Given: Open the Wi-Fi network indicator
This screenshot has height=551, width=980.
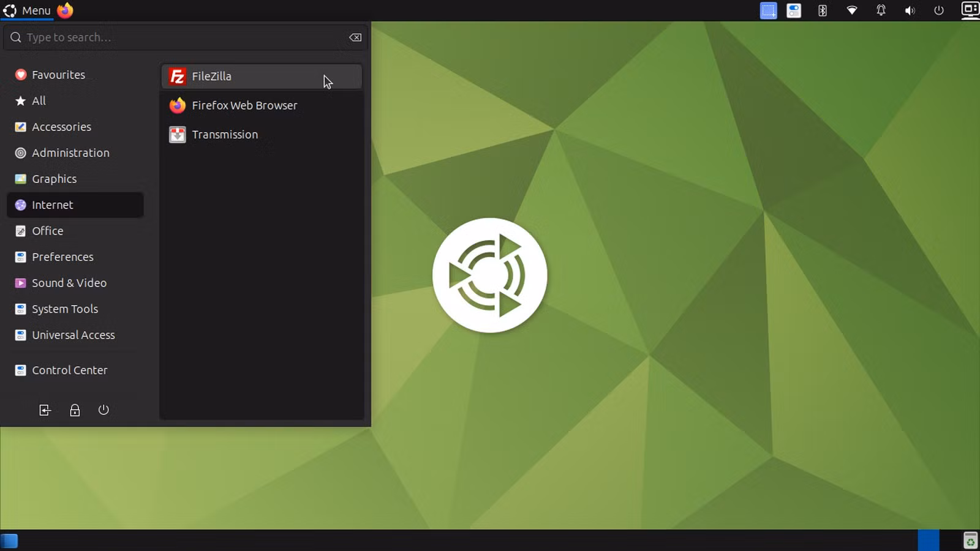Looking at the screenshot, I should [x=852, y=10].
